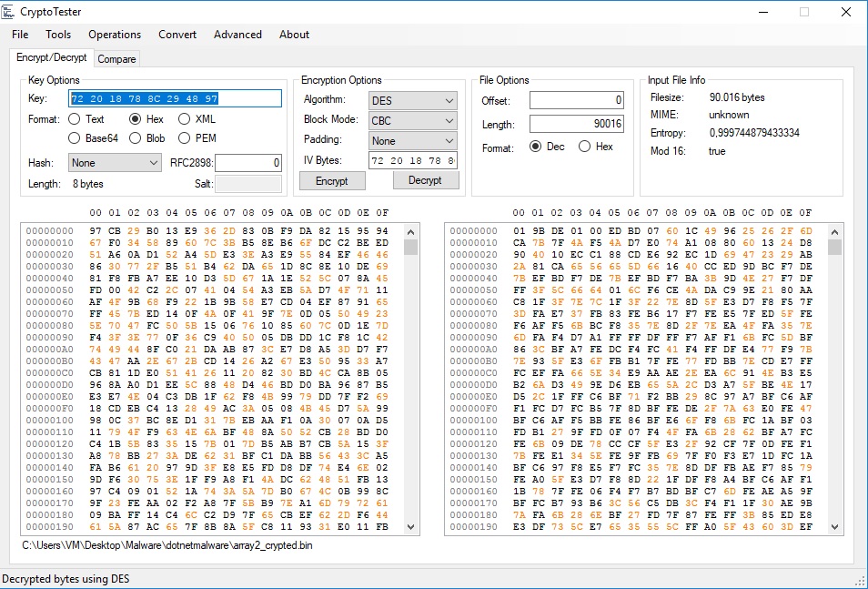868x589 pixels.
Task: Open the Convert menu
Action: pyautogui.click(x=177, y=35)
